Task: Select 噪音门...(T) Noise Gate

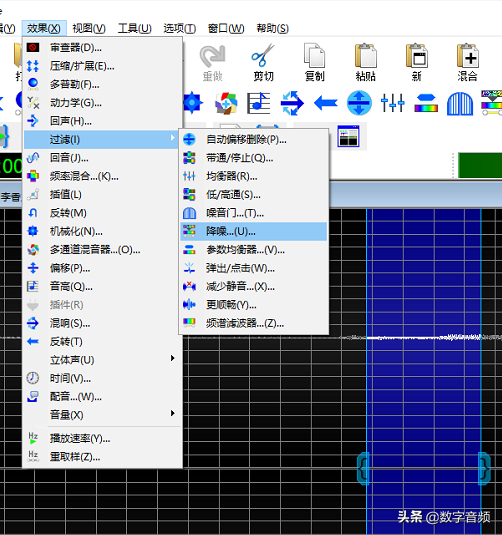Action: tap(253, 213)
